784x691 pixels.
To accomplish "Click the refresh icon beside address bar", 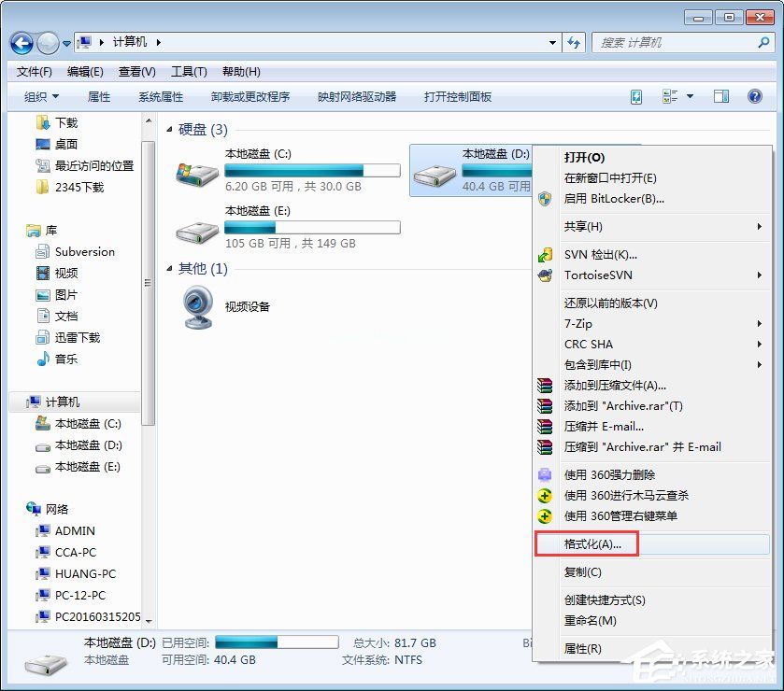I will coord(573,43).
